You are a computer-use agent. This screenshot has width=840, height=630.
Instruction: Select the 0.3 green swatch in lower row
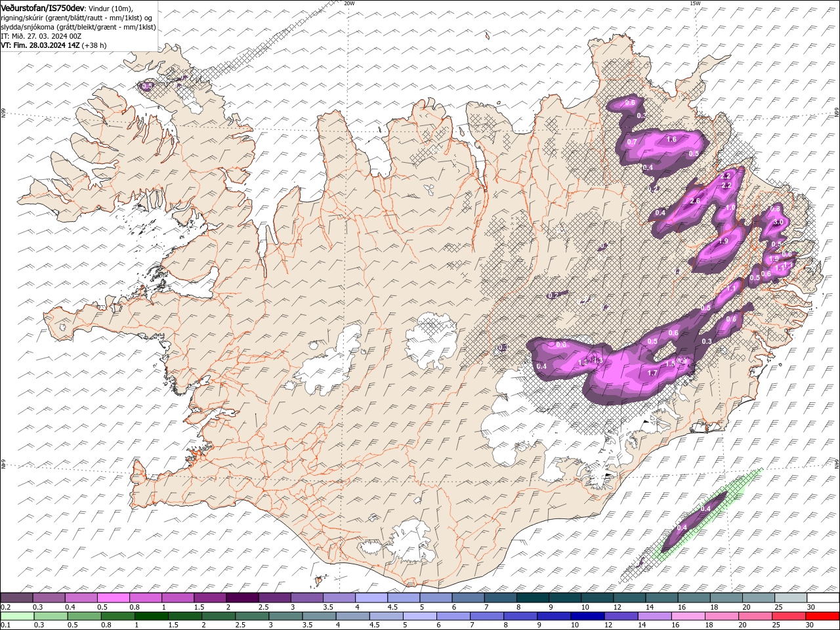pyautogui.click(x=51, y=616)
